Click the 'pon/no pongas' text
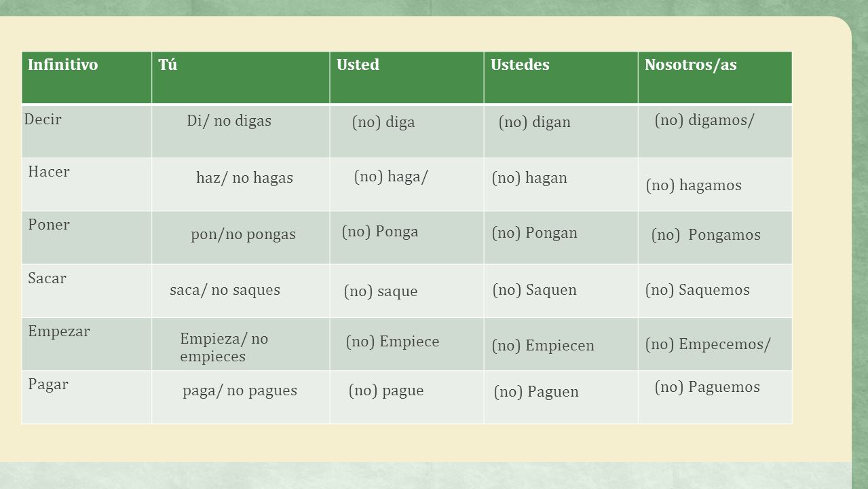Image resolution: width=868 pixels, height=489 pixels. click(243, 234)
